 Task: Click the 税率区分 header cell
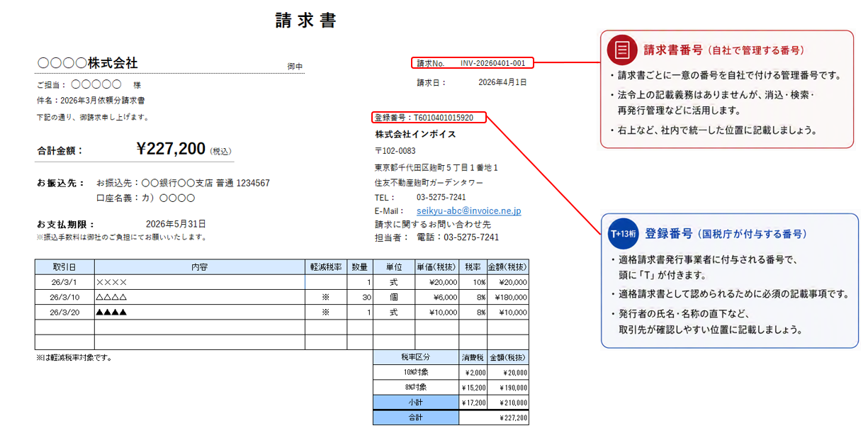coord(416,357)
